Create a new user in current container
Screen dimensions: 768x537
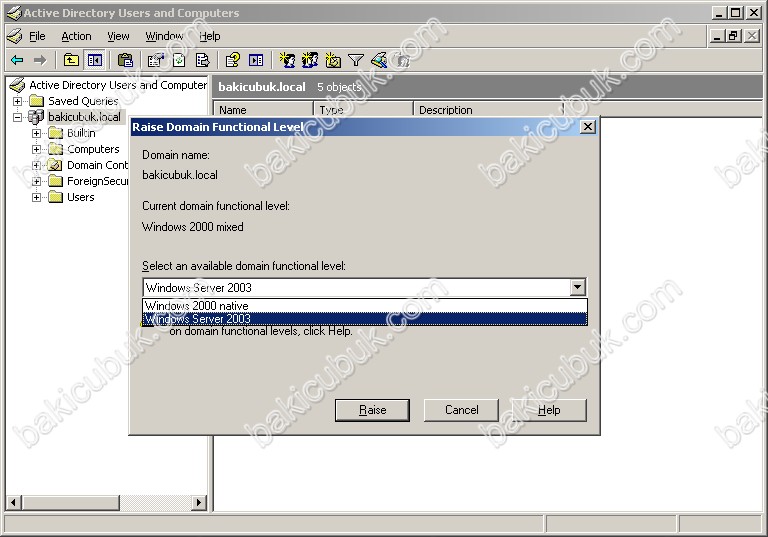click(x=287, y=60)
